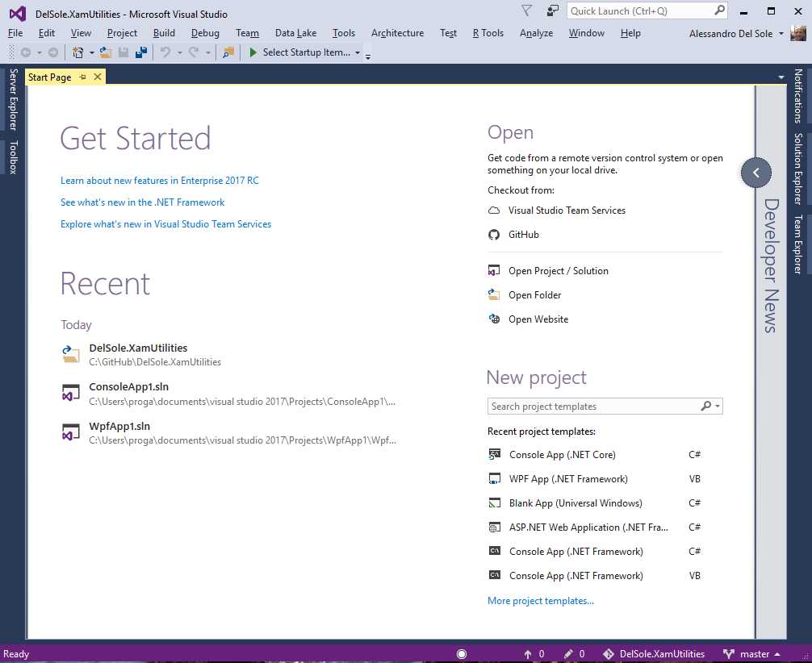Open the Architecture menu
The height and width of the screenshot is (663, 812).
(x=397, y=33)
